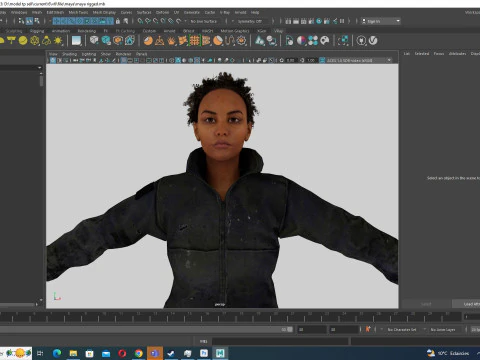Click the teal cone shapes shelf icon
Viewport: 480px width, 360px height.
point(260,41)
